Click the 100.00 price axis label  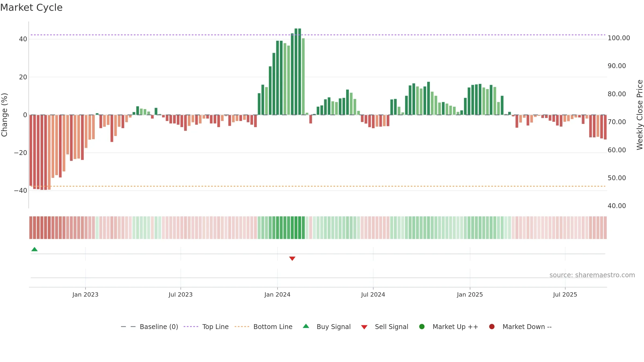tap(619, 38)
